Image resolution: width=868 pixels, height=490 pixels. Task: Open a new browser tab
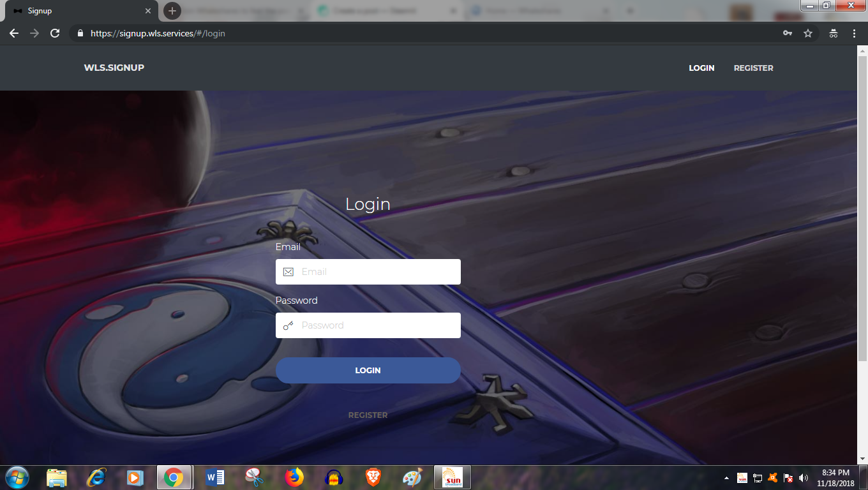click(x=172, y=11)
